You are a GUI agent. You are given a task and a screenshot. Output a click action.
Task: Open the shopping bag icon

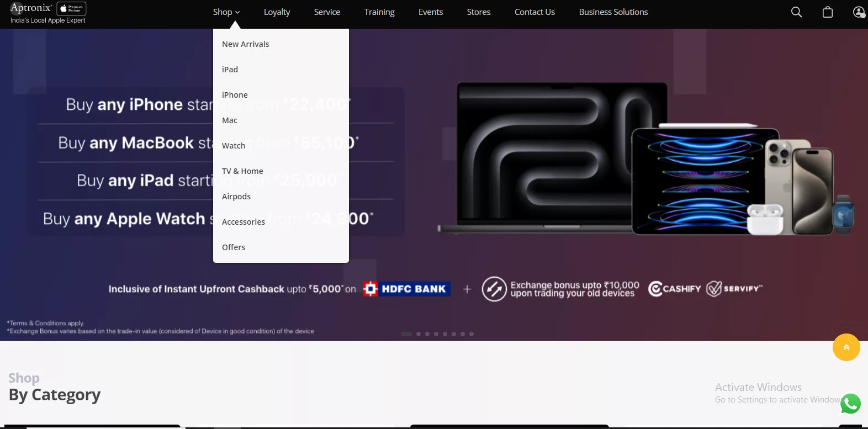[x=828, y=12]
